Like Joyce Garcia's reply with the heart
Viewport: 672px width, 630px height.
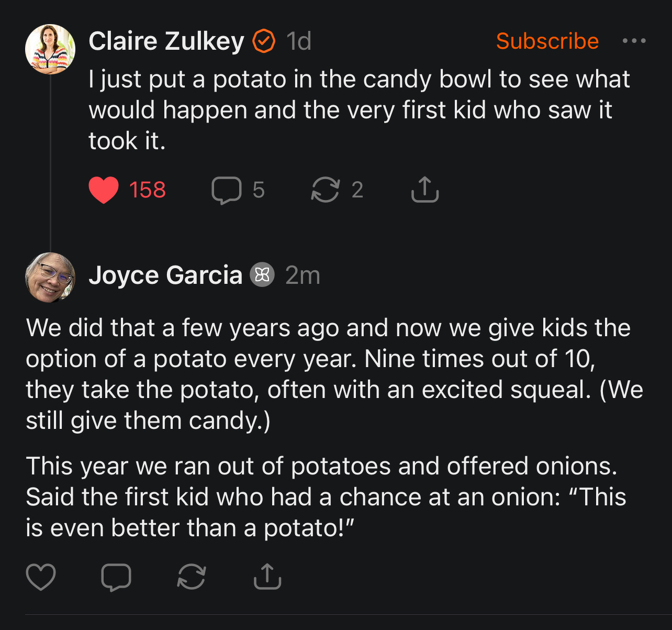[41, 577]
